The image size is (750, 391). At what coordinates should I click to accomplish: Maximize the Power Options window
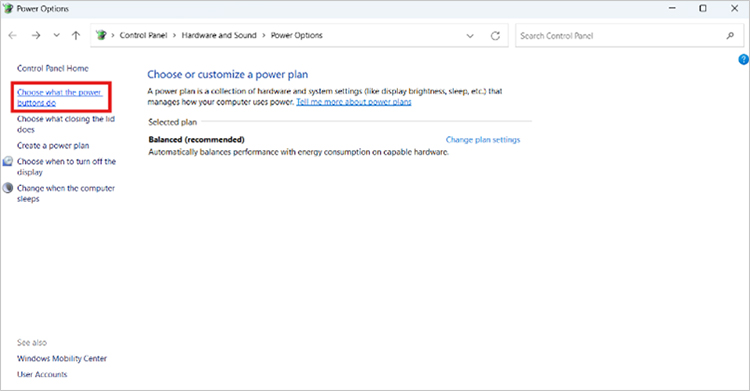click(703, 9)
